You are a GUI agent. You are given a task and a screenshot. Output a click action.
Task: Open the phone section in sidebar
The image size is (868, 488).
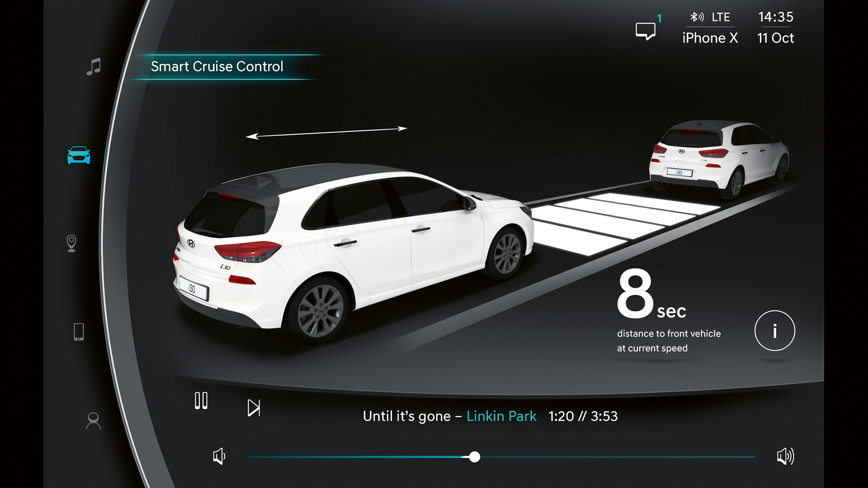pos(79,332)
